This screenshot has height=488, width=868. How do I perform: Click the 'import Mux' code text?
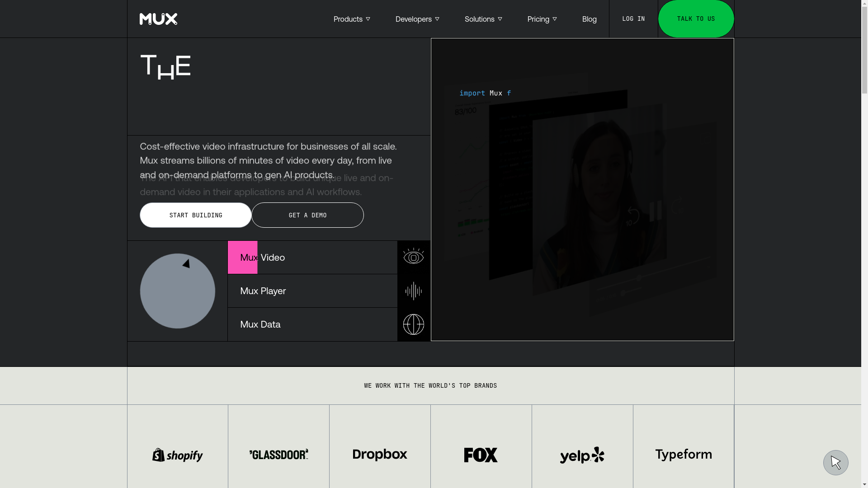tap(485, 93)
